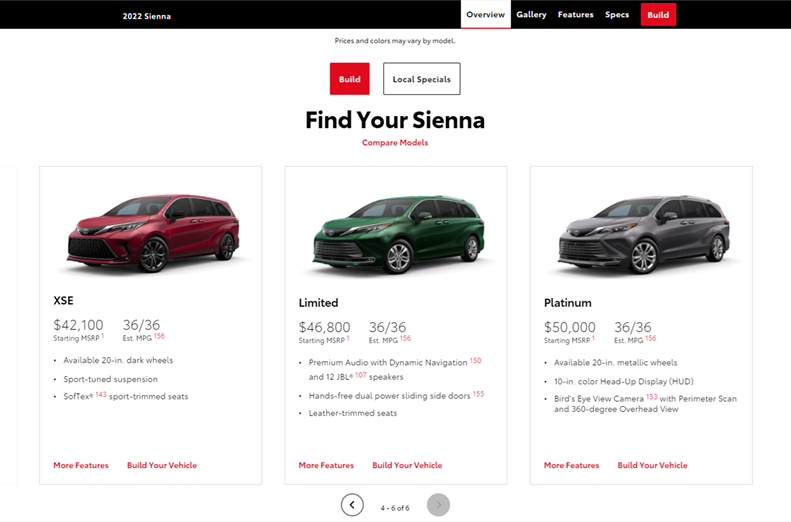Go to the Features tab
The image size is (791, 522).
[x=575, y=15]
